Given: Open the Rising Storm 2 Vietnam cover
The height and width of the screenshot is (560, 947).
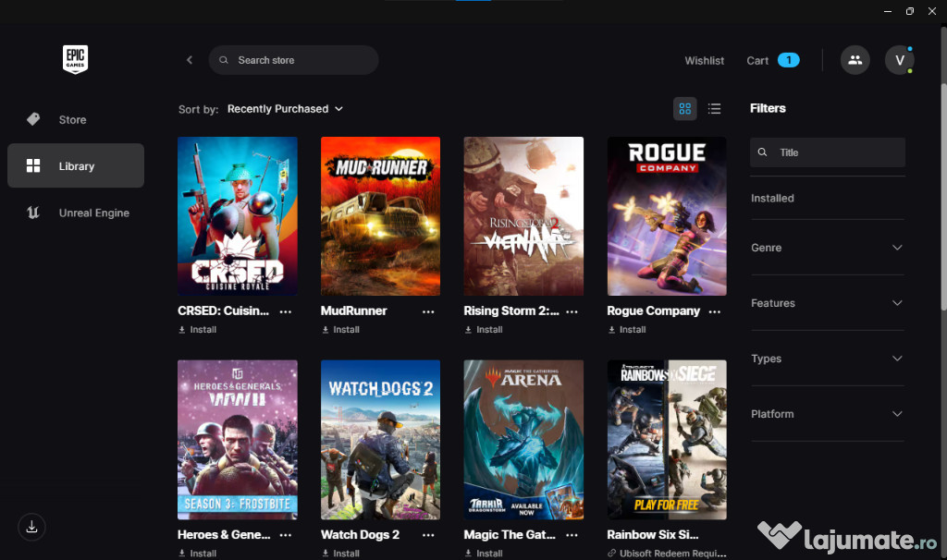Looking at the screenshot, I should pos(523,216).
